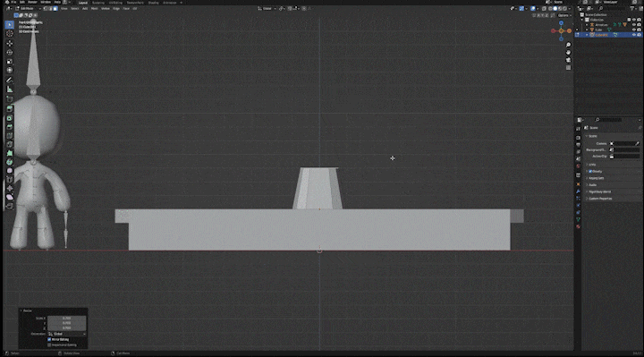Viewport: 644px width, 357px height.
Task: Select the Poly Build tool
Action: tap(10, 153)
